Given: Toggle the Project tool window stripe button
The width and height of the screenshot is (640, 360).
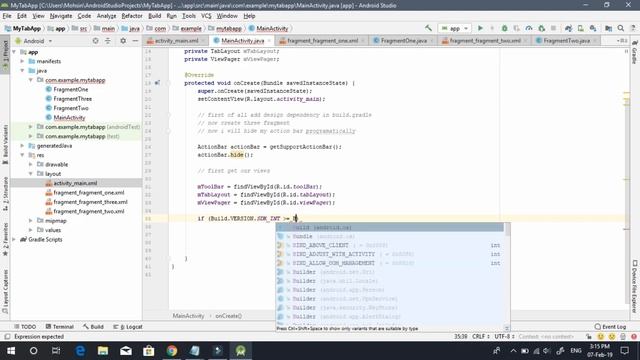Looking at the screenshot, I should [x=5, y=55].
